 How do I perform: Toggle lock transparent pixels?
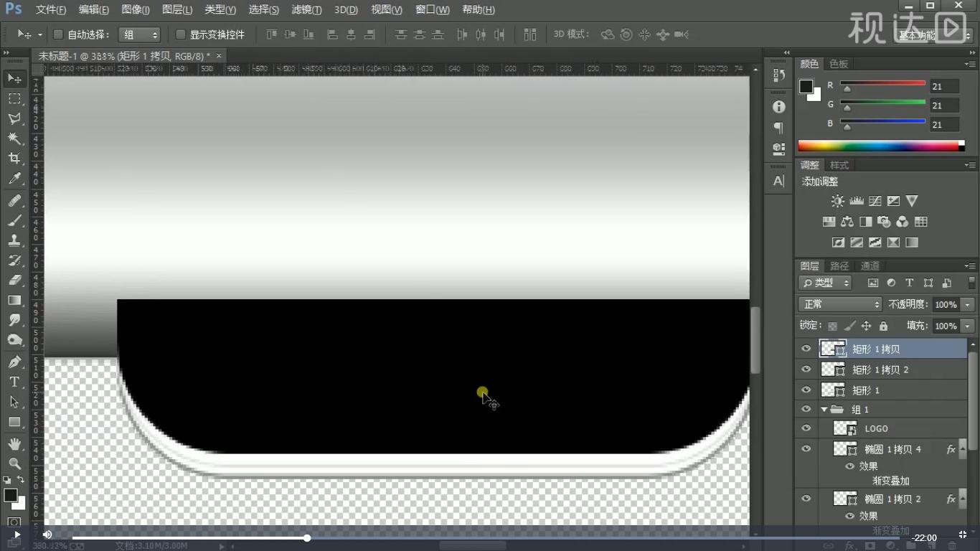(833, 326)
